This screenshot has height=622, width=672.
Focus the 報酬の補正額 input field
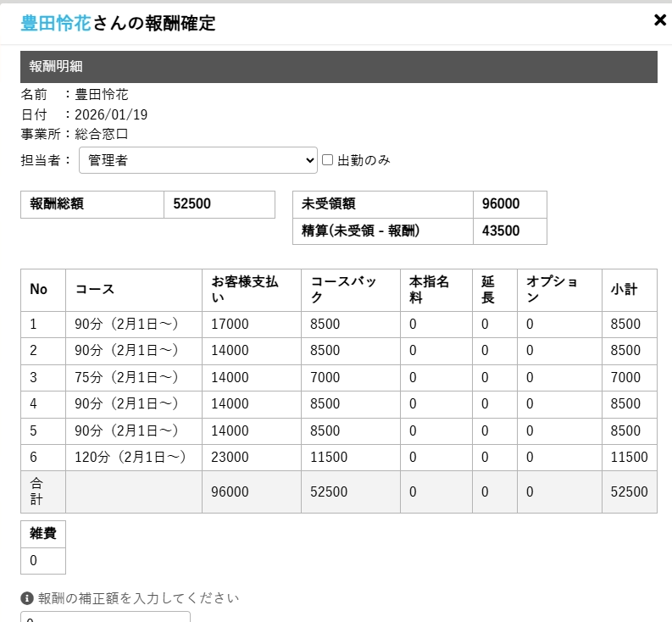tap(105, 618)
